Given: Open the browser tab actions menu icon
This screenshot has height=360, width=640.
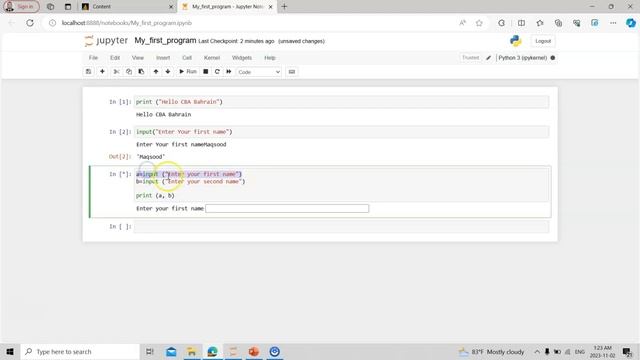Looking at the screenshot, I should tap(68, 7).
